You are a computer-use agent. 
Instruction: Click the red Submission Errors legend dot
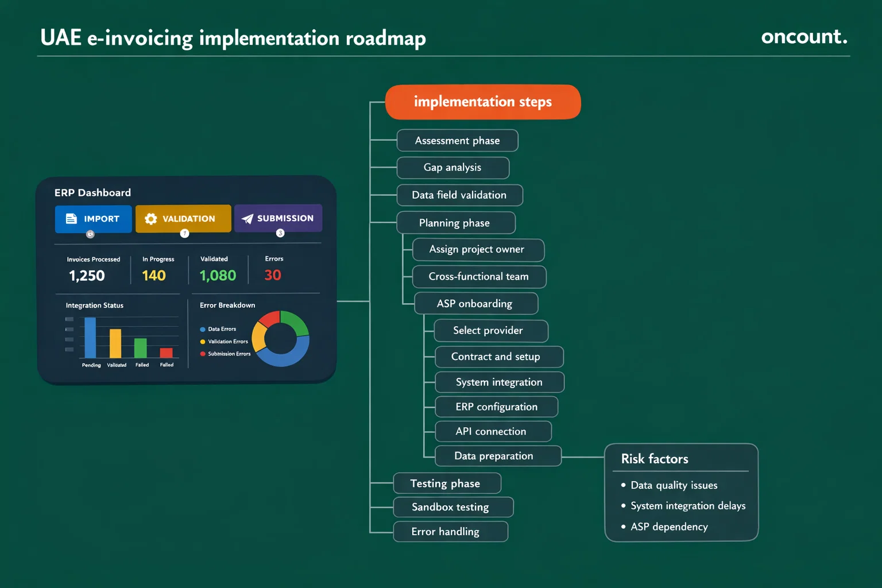(202, 354)
